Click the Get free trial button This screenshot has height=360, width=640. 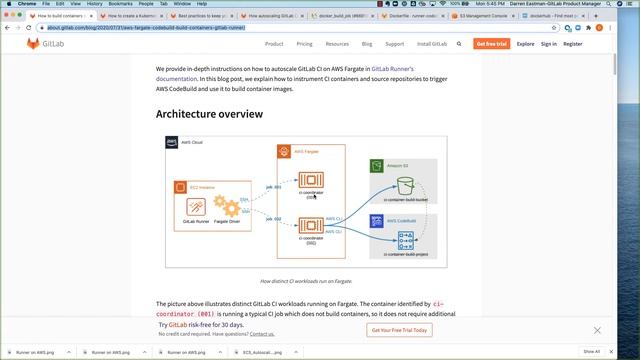(491, 44)
